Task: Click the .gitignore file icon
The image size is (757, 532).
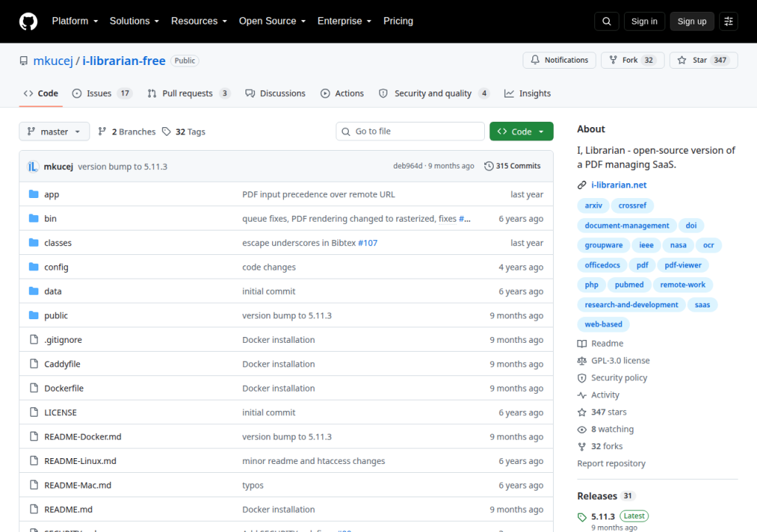Action: coord(33,339)
